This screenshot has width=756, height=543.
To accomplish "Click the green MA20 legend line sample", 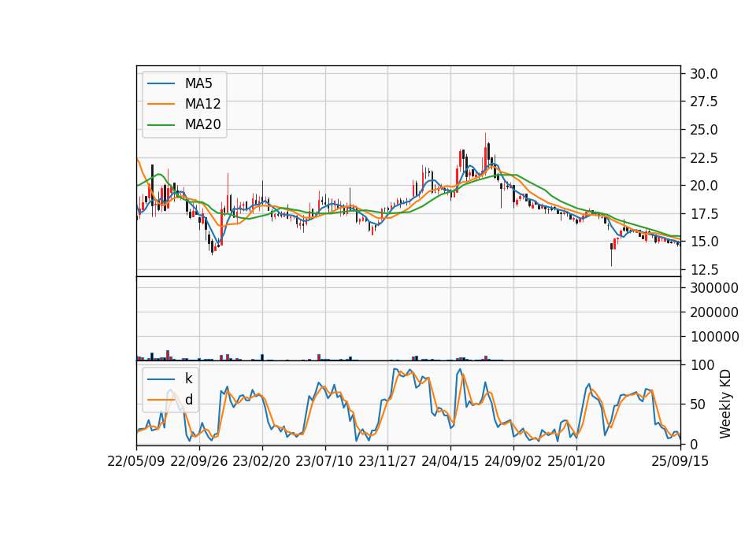I will pyautogui.click(x=161, y=124).
